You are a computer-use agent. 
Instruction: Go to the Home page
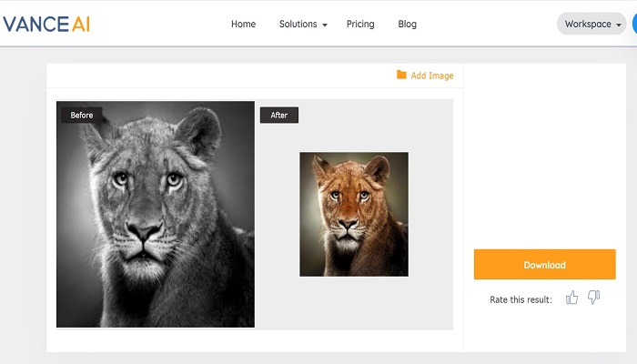(243, 24)
